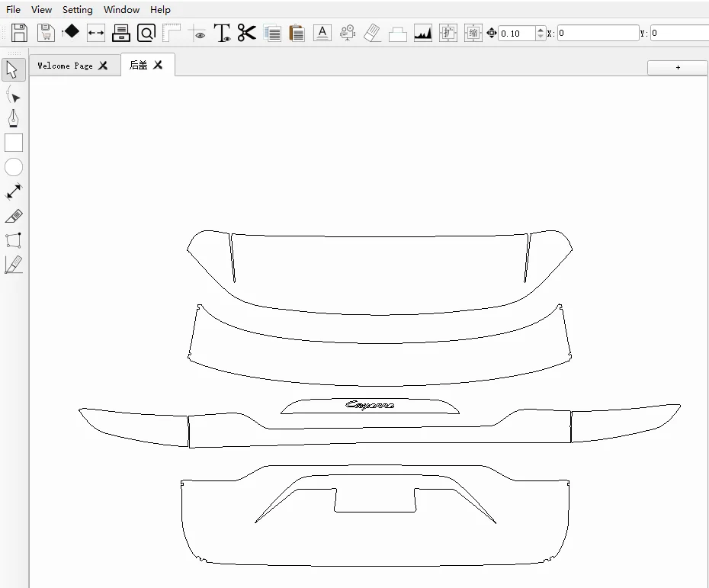The width and height of the screenshot is (709, 588).
Task: Close the 后盖 tab
Action: click(158, 65)
